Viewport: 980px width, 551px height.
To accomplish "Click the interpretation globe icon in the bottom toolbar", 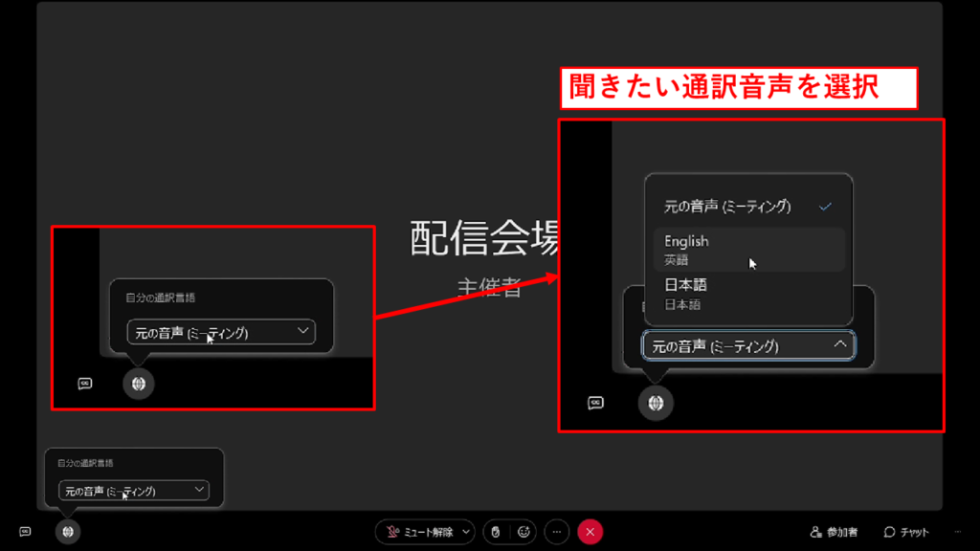I will pos(67,532).
